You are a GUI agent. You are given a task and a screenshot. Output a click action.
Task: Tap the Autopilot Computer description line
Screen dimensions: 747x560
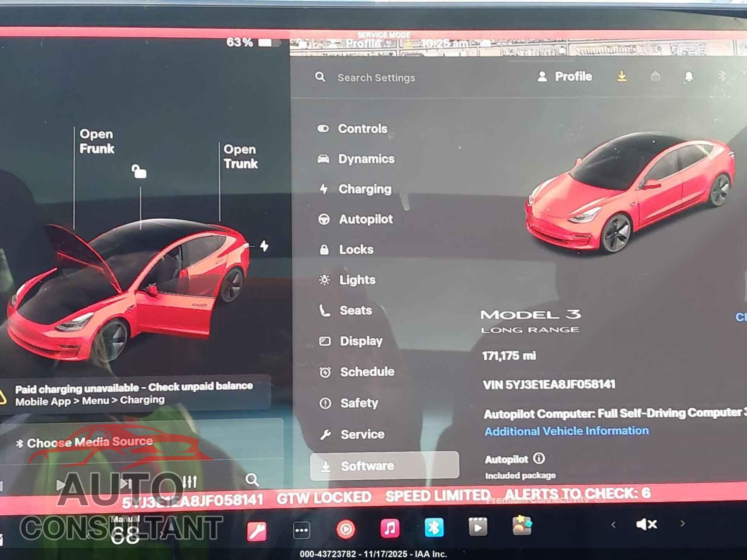point(615,413)
